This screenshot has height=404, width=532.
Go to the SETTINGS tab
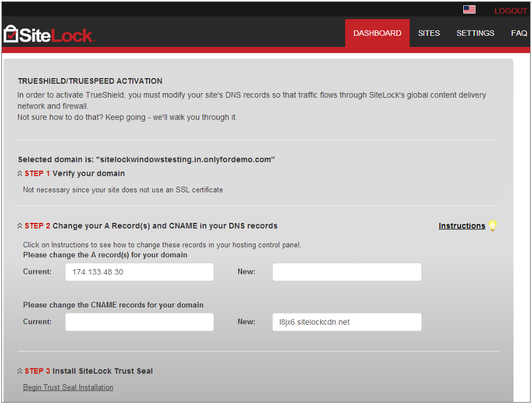[475, 33]
